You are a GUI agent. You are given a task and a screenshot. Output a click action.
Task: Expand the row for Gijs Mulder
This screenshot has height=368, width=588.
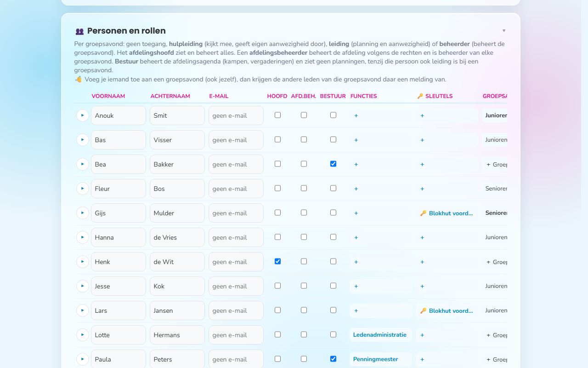click(x=83, y=213)
